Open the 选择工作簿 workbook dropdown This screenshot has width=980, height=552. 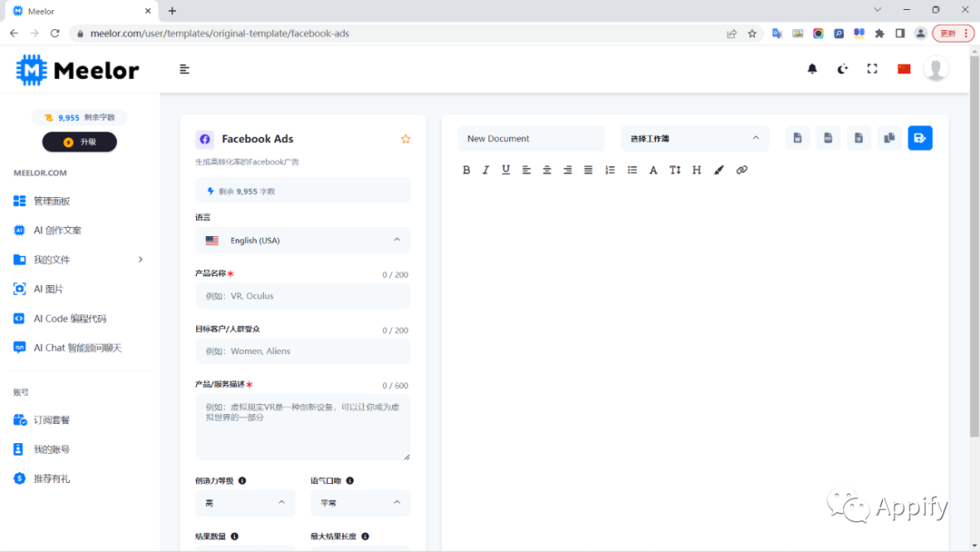(x=695, y=138)
